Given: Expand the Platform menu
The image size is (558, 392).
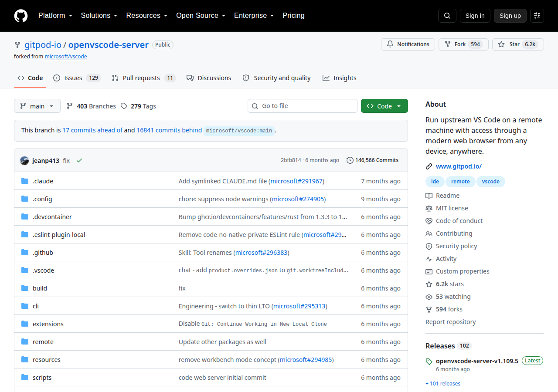Looking at the screenshot, I should coord(55,15).
